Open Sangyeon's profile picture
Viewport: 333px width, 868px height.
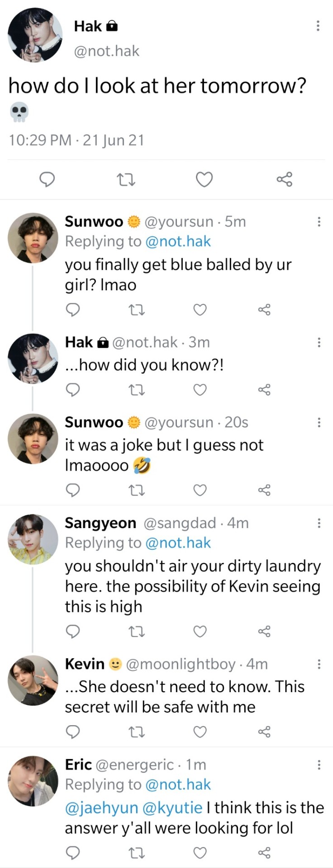[x=33, y=539]
